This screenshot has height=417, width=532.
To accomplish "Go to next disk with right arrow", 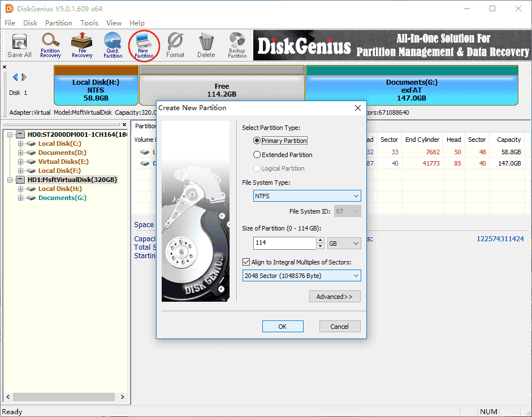I will (24, 77).
